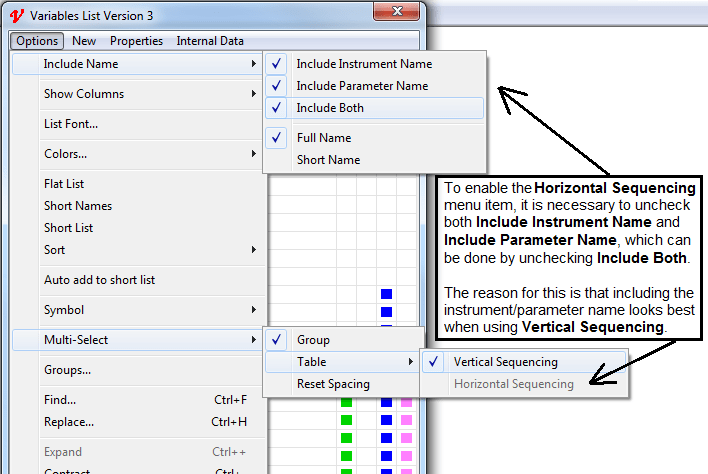Click the red V application icon in title bar
708x474 pixels.
click(x=17, y=16)
